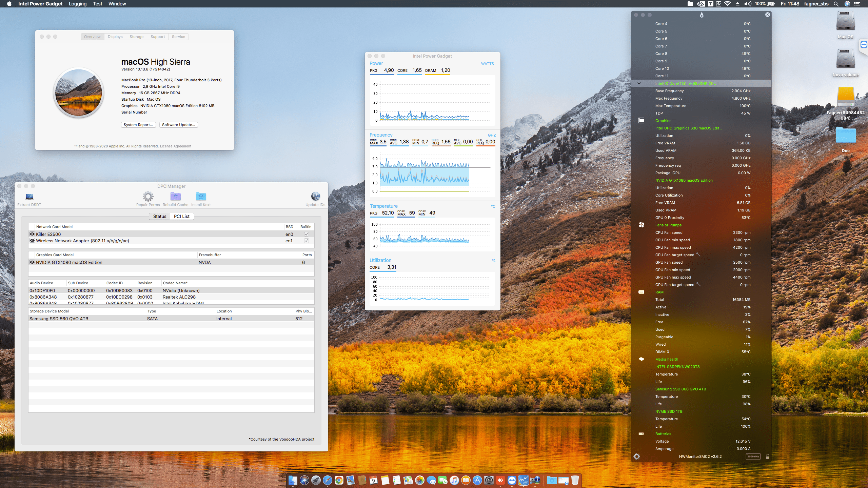The height and width of the screenshot is (488, 868).
Task: Open the License Agreement link
Action: click(x=176, y=146)
